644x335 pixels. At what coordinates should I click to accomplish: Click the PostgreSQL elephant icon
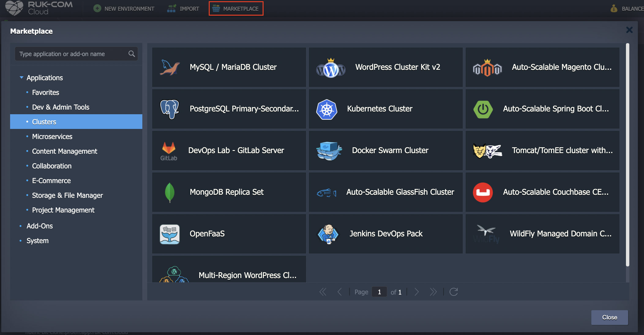click(170, 109)
